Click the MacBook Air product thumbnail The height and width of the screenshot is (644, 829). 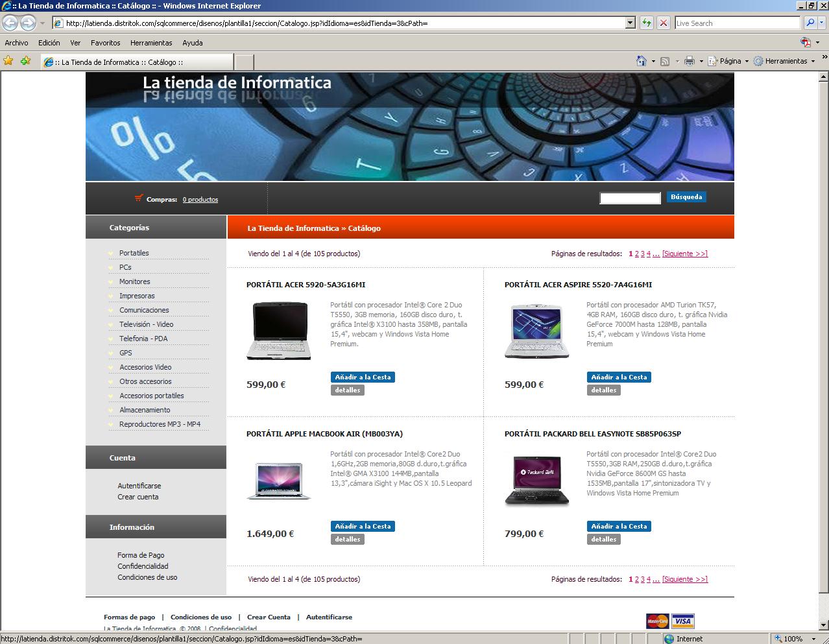click(279, 481)
